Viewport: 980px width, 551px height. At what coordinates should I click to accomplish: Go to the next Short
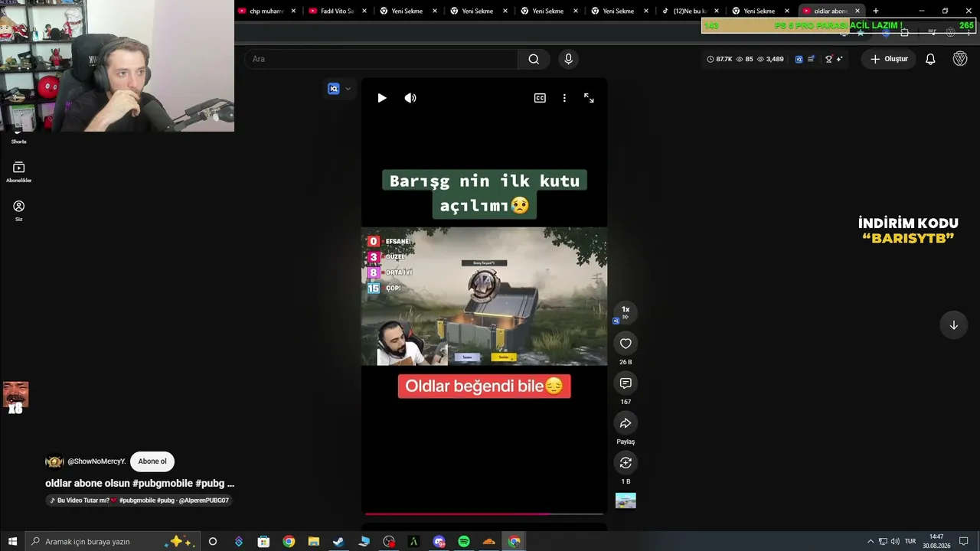tap(954, 325)
